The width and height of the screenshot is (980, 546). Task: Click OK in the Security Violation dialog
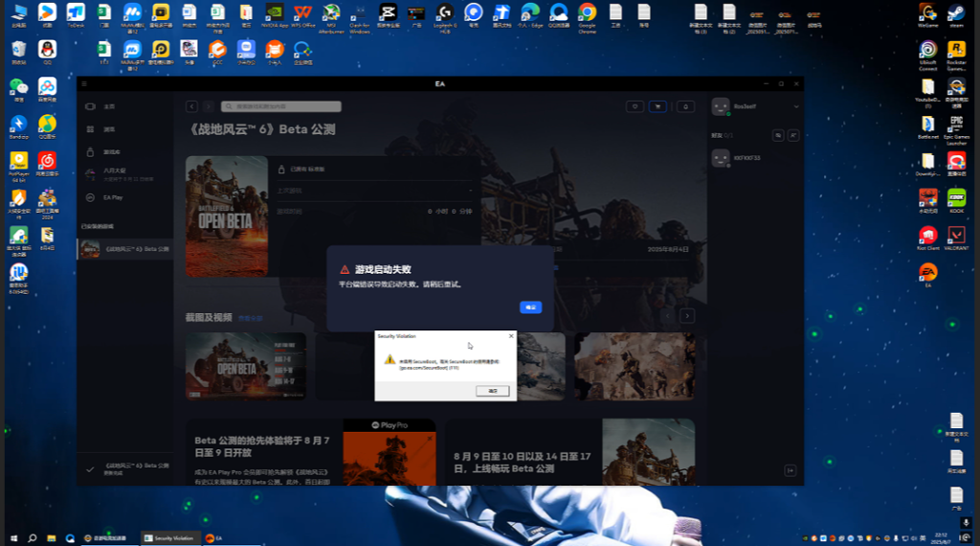tap(493, 391)
